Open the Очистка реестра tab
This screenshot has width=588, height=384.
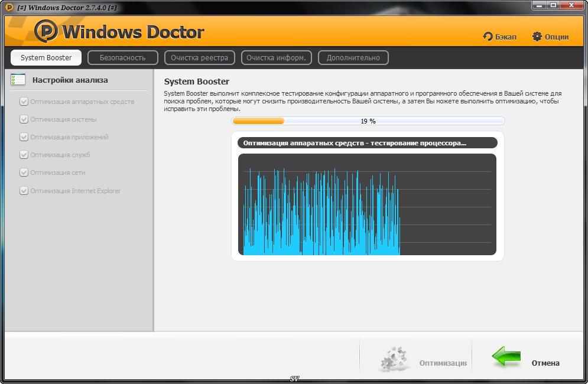[x=200, y=58]
